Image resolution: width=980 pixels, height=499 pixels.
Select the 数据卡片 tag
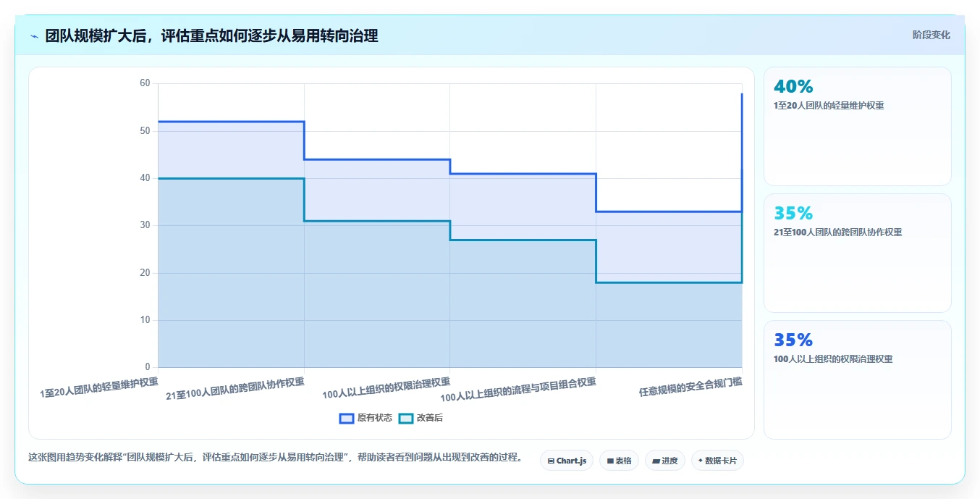717,461
